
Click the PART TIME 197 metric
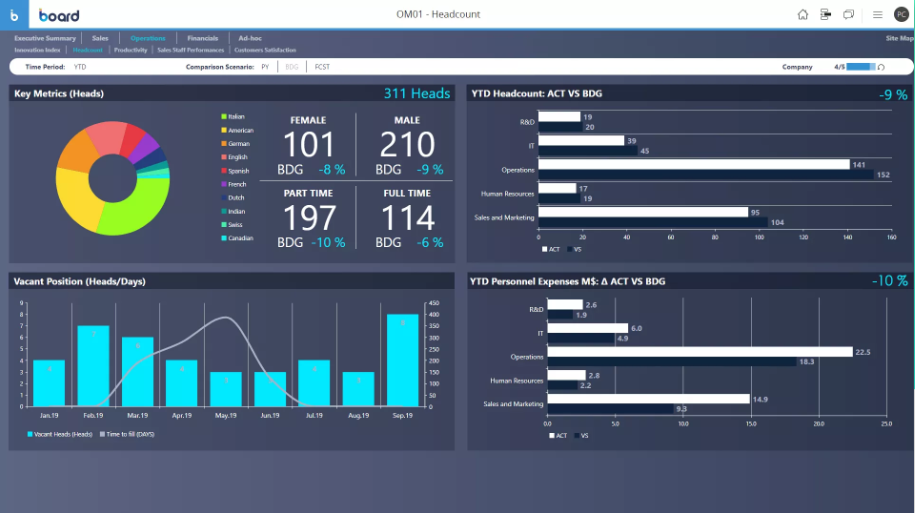click(x=308, y=219)
